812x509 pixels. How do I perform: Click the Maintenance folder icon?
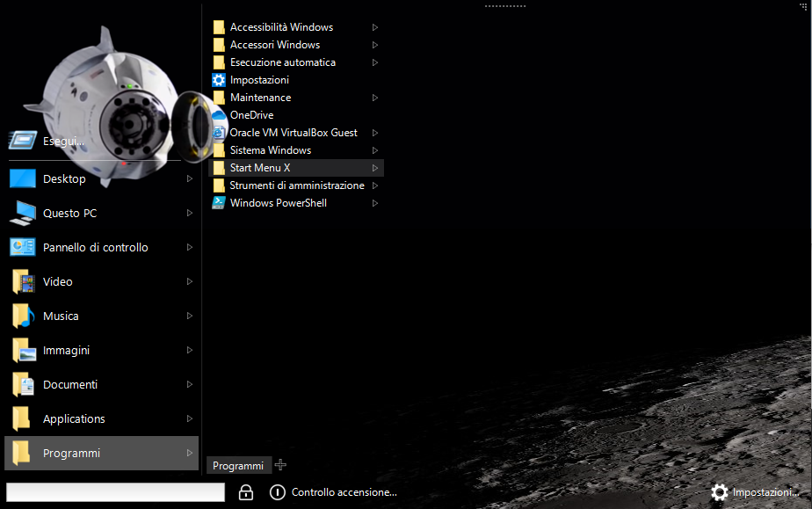219,98
